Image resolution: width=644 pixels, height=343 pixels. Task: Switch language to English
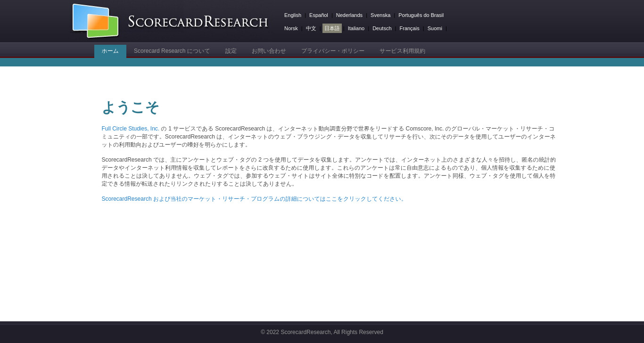click(293, 15)
